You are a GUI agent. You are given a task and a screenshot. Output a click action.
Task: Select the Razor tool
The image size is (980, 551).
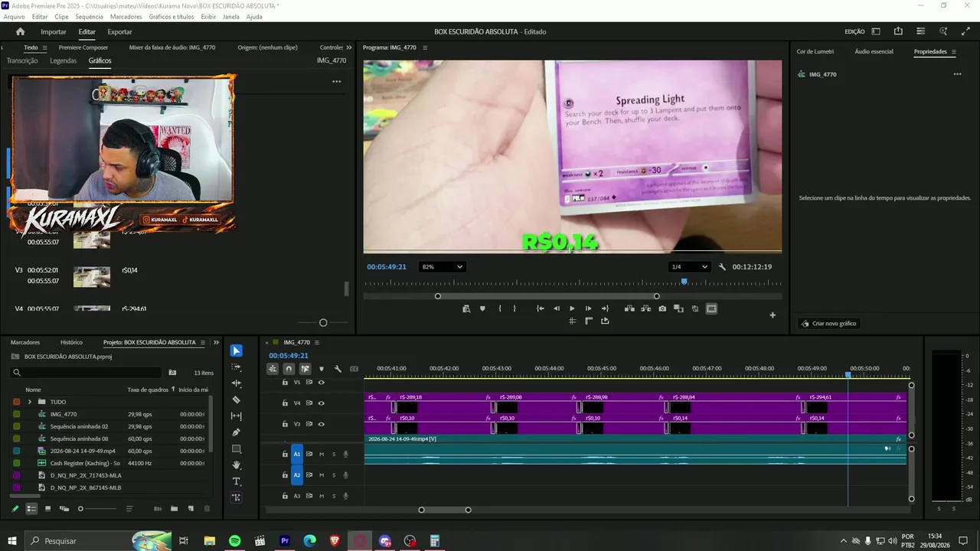point(237,399)
